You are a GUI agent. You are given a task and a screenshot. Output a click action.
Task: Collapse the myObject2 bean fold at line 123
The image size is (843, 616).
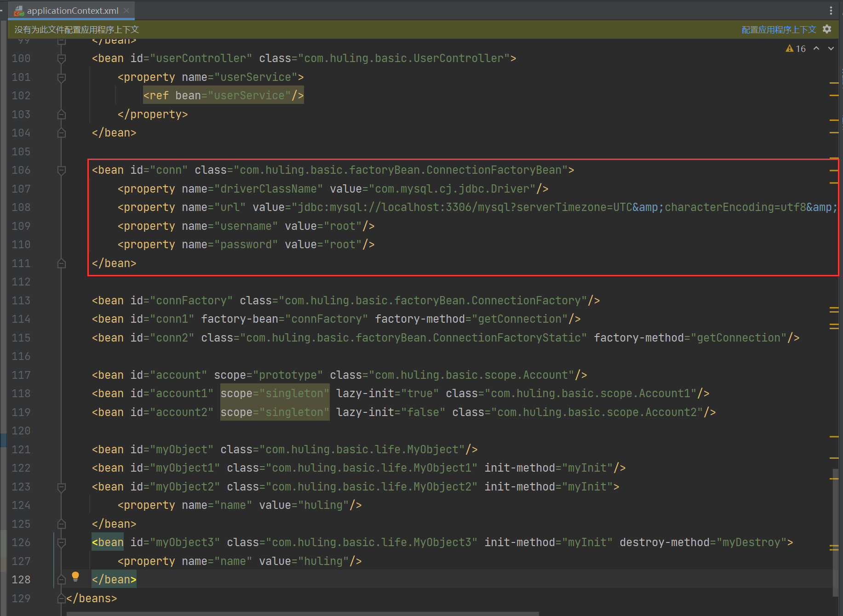coord(61,487)
